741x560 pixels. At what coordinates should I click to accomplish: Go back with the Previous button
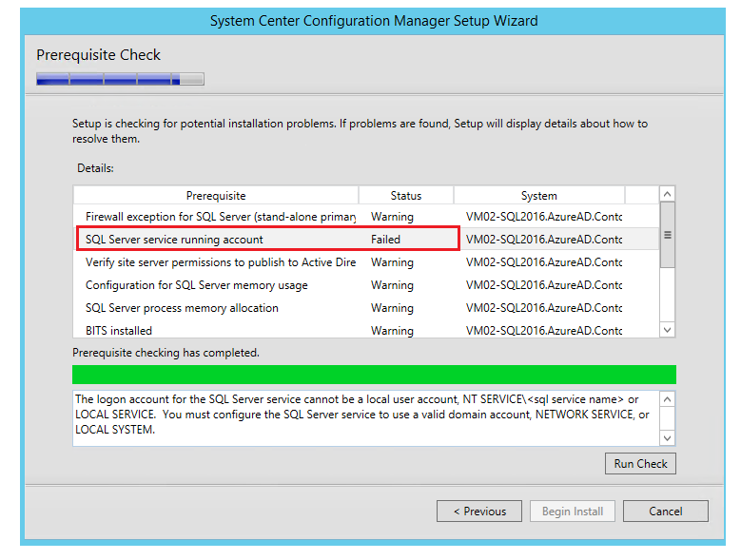(479, 511)
